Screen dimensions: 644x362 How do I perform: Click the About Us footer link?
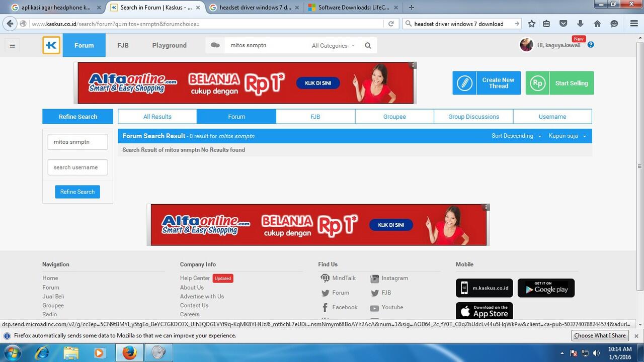pos(192,288)
